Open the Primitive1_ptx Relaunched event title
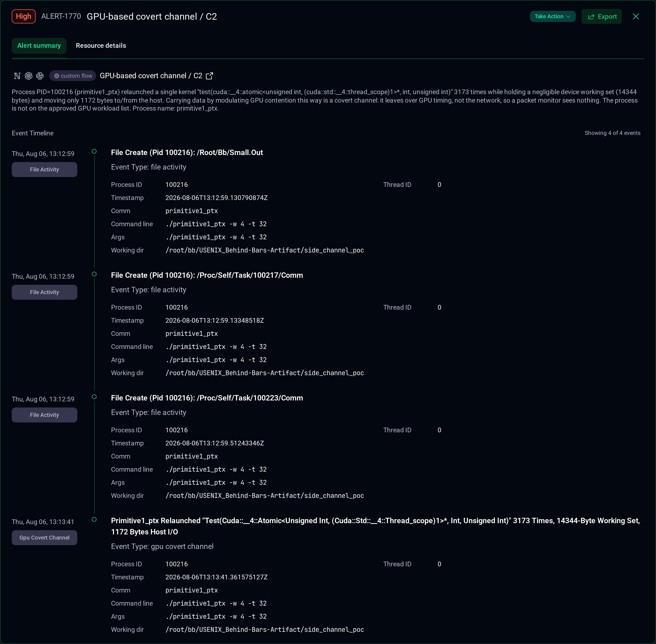This screenshot has height=644, width=656. coord(376,526)
